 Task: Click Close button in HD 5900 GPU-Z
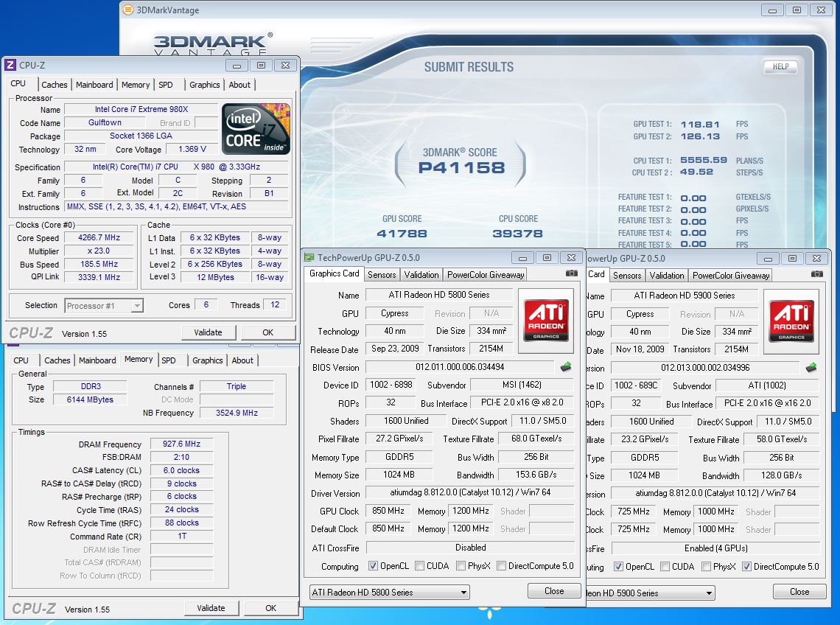799,591
